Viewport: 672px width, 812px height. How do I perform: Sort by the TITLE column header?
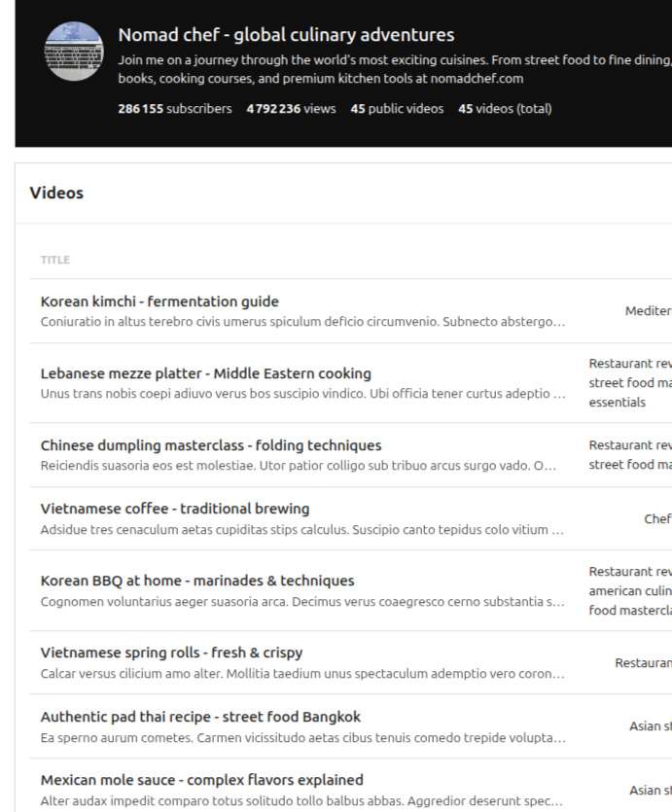[55, 261]
